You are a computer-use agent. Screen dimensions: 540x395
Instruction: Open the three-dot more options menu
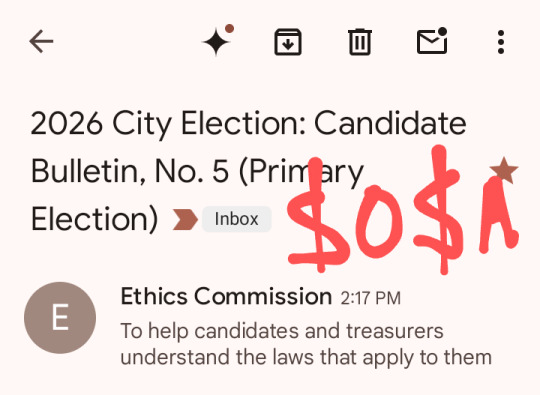pos(501,42)
